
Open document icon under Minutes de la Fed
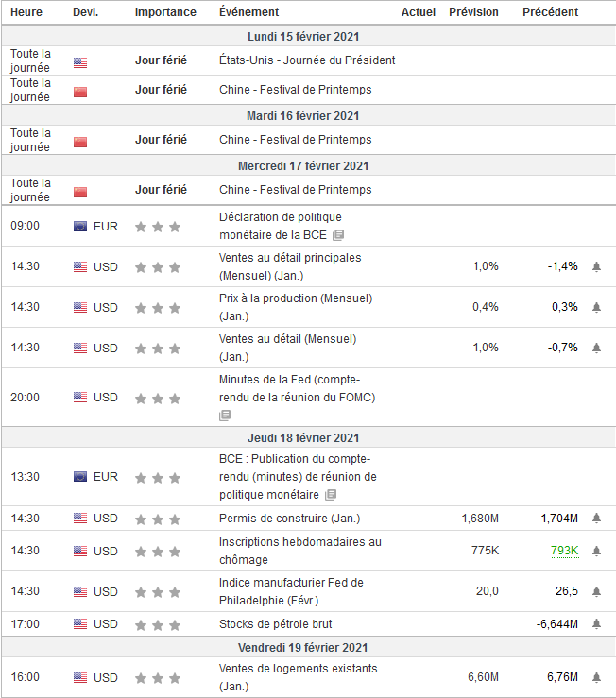(x=225, y=415)
